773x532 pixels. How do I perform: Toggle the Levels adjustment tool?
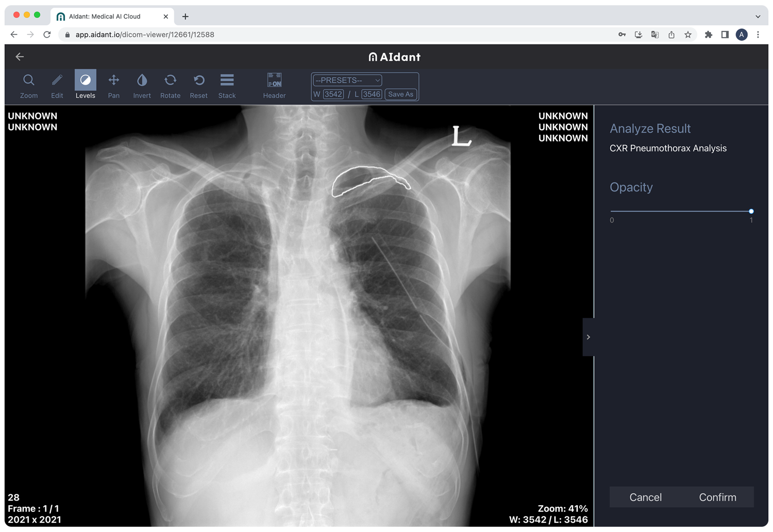tap(85, 82)
